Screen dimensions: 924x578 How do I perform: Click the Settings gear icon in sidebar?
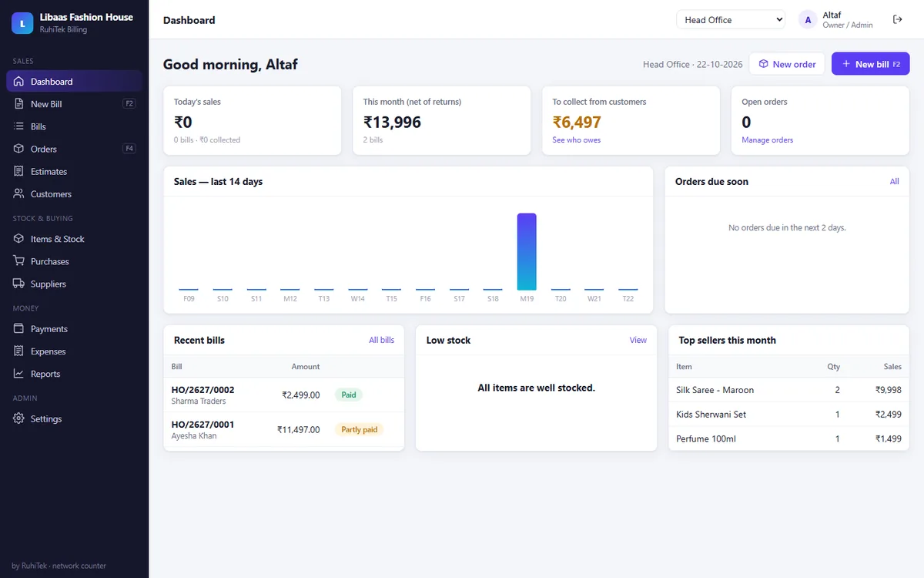[18, 418]
